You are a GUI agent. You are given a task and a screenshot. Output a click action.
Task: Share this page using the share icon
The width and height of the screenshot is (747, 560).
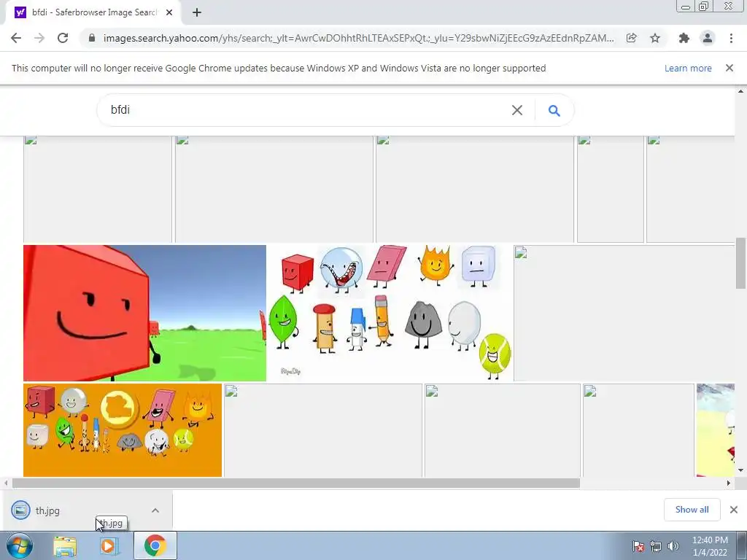tap(631, 38)
